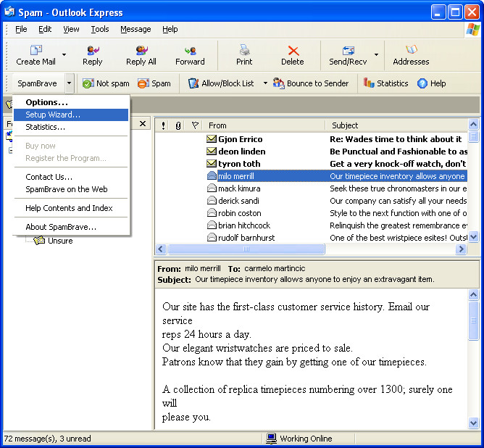Sort by attachment paperclip column header
Image resolution: width=484 pixels, height=448 pixels.
pos(178,125)
